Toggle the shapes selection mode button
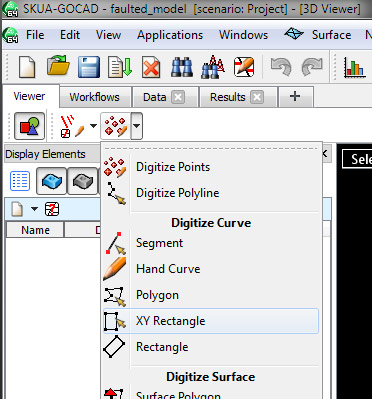The height and width of the screenshot is (399, 372). (x=30, y=126)
